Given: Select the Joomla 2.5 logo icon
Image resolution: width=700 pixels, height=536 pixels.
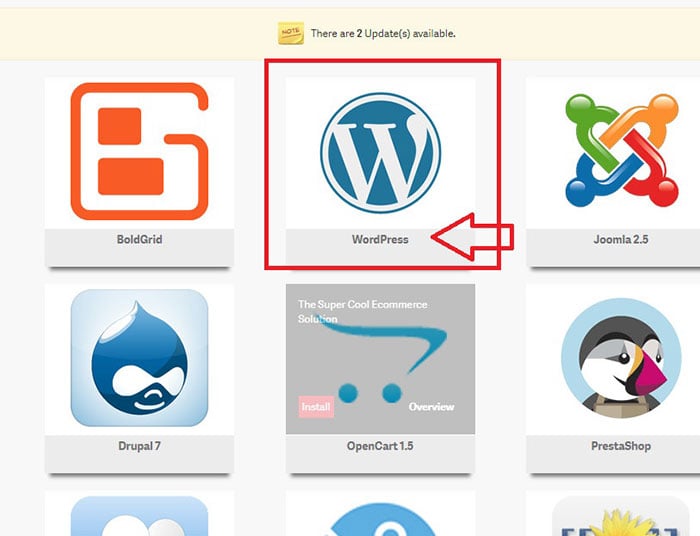Looking at the screenshot, I should tap(621, 150).
